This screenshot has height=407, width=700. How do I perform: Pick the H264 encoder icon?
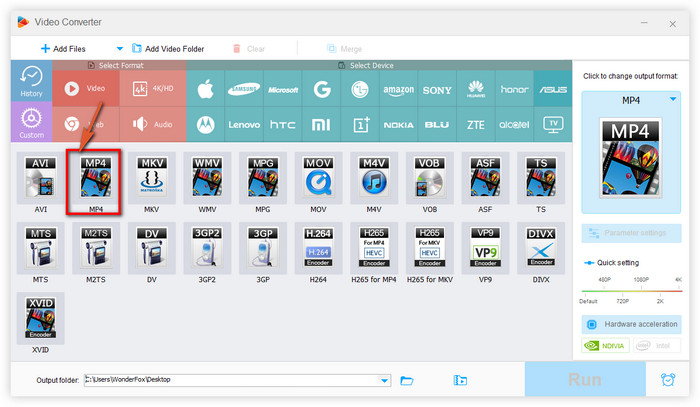[x=318, y=248]
